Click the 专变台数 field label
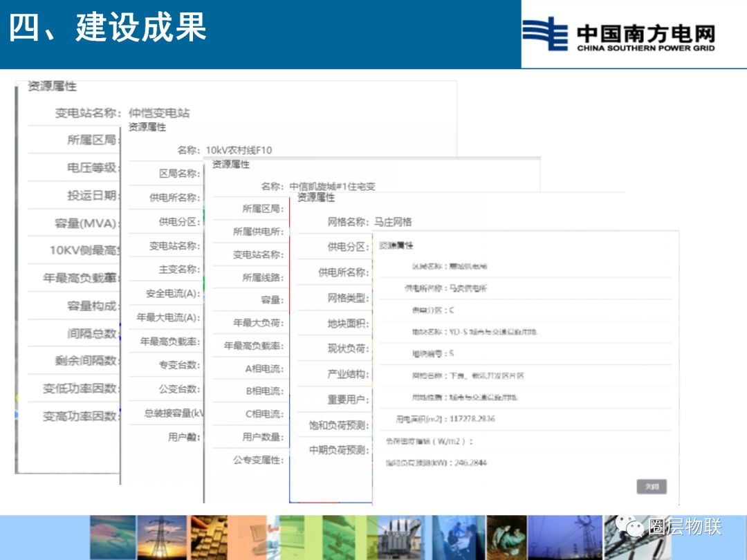747x560 pixels. coord(180,365)
